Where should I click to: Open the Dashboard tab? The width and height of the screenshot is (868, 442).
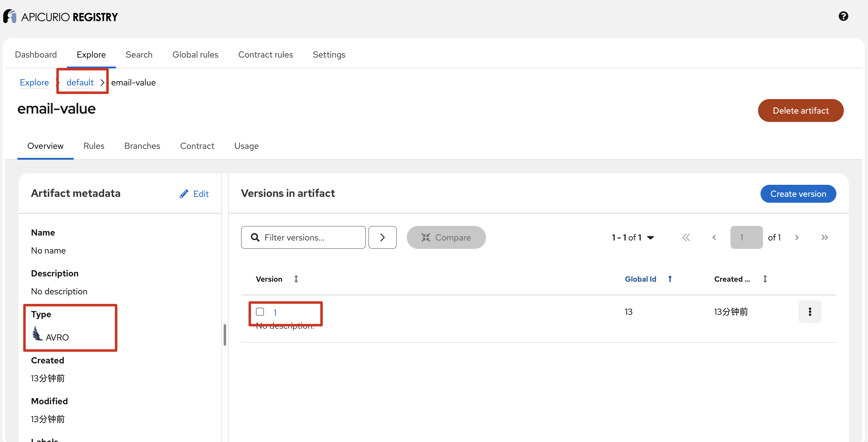36,54
